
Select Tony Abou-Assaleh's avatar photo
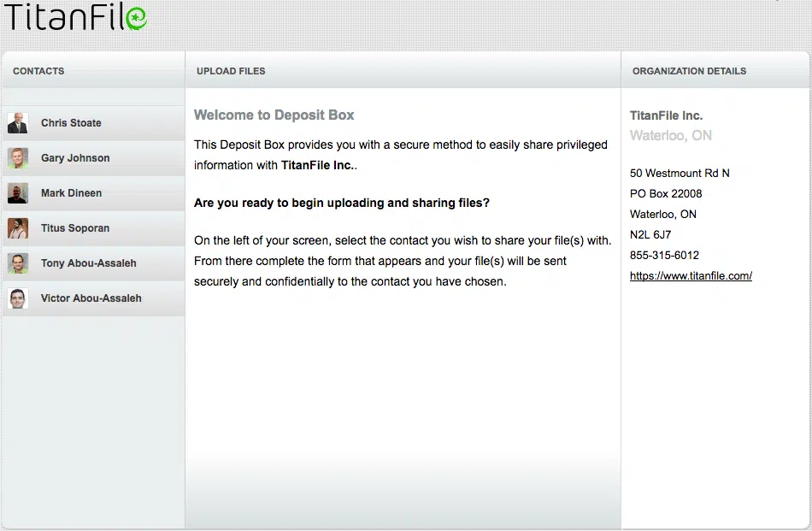coord(18,263)
